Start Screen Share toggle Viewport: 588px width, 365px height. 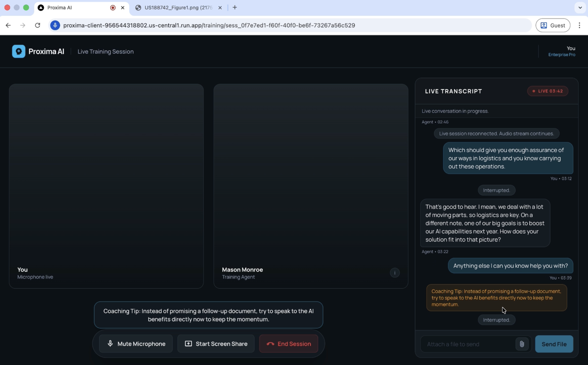[216, 344]
